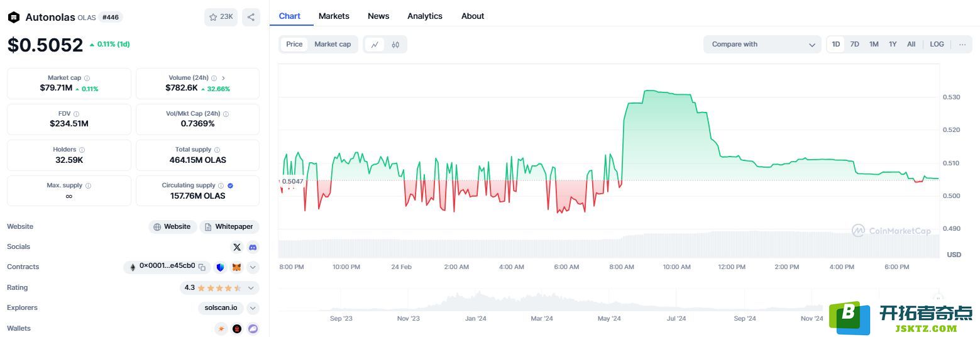The width and height of the screenshot is (980, 337).
Task: Select the 1Y time range
Action: (x=893, y=44)
